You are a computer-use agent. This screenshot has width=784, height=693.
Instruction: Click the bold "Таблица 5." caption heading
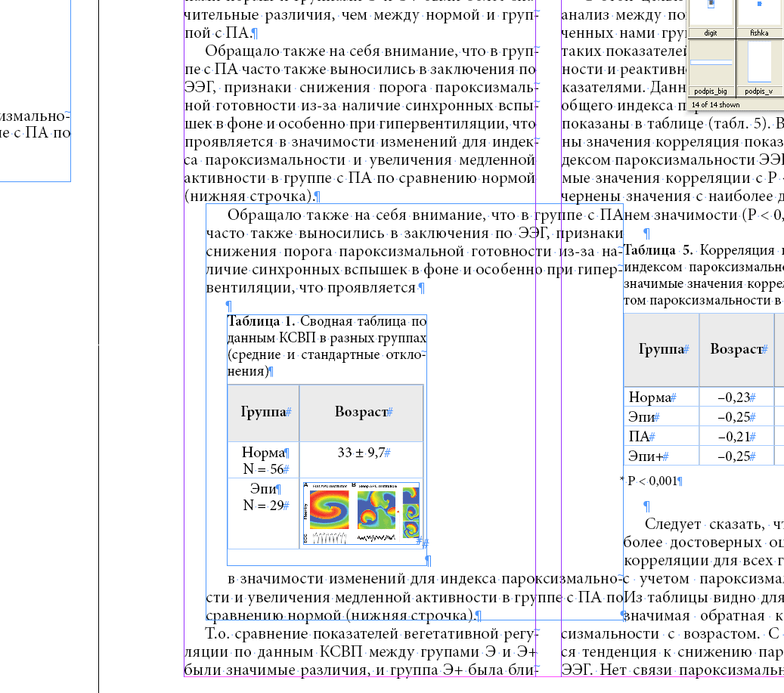point(658,250)
